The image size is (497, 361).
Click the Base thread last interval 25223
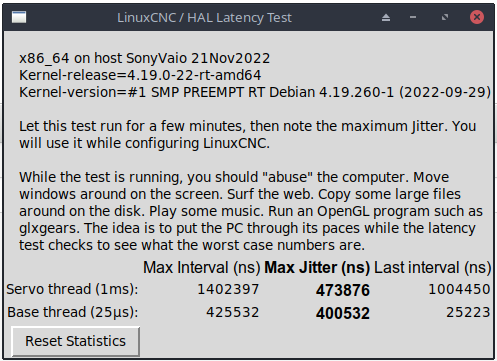(x=468, y=312)
